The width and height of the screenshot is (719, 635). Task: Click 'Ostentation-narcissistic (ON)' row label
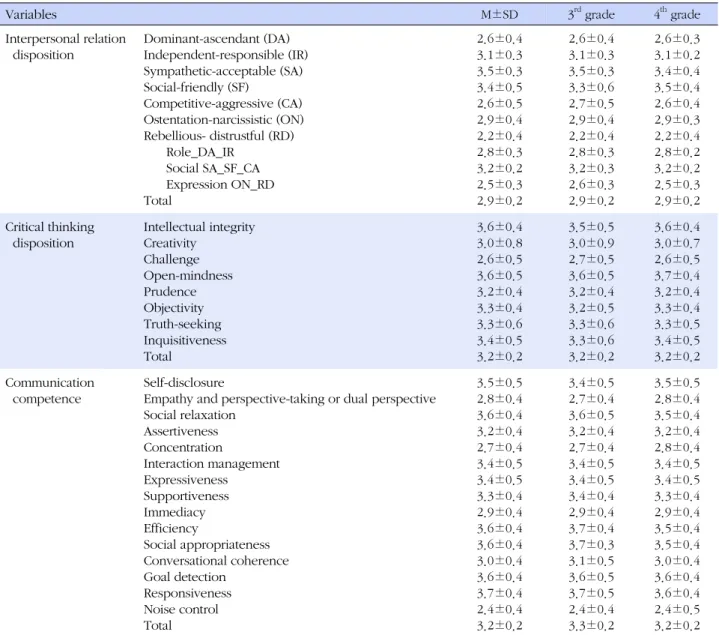223,120
